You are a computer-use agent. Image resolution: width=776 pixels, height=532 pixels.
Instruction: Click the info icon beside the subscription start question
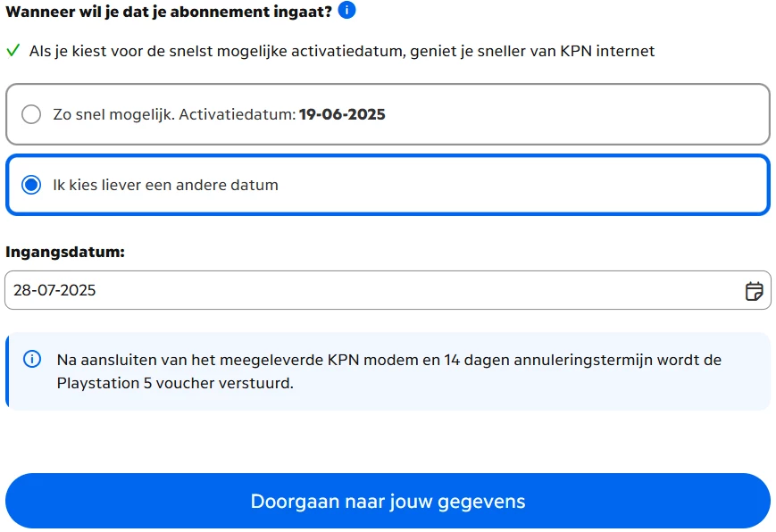(346, 10)
